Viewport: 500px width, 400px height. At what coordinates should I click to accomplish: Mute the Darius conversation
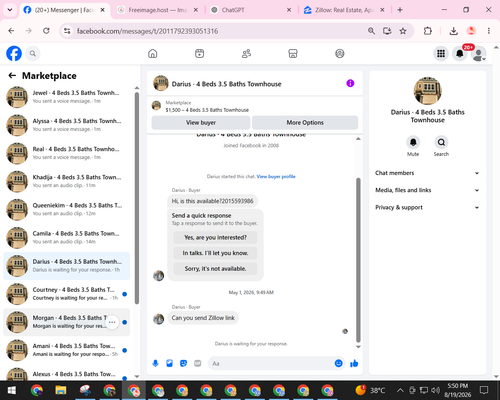pyautogui.click(x=413, y=142)
